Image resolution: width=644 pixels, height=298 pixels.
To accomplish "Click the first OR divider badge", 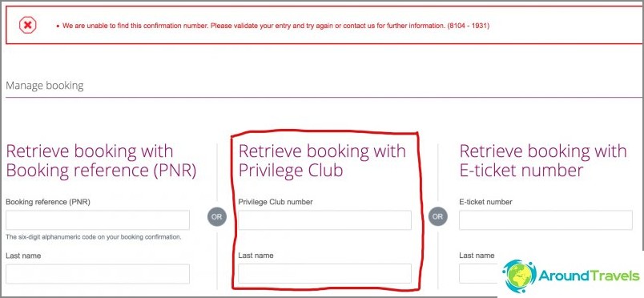I will click(x=217, y=216).
